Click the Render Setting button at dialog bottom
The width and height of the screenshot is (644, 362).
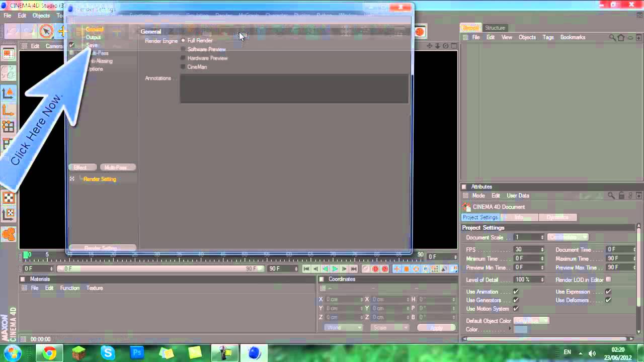[102, 248]
